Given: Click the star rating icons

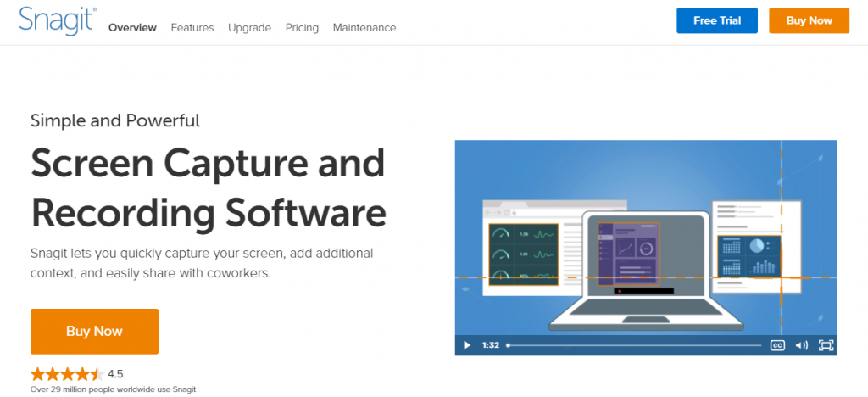Looking at the screenshot, I should [67, 374].
